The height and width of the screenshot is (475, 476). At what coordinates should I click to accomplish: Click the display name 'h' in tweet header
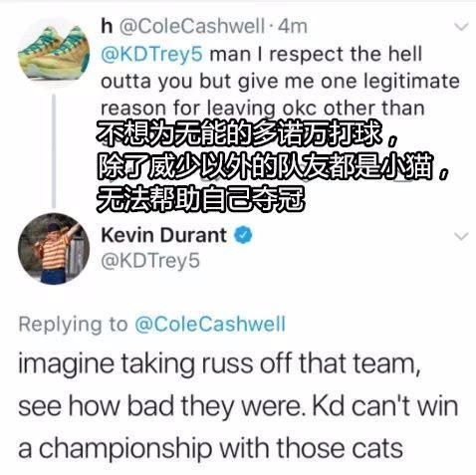(x=107, y=26)
